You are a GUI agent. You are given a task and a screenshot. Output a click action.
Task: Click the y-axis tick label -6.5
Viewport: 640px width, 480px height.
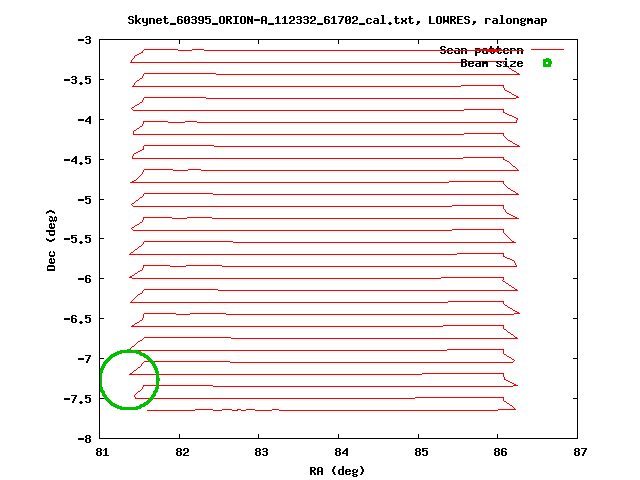pyautogui.click(x=78, y=319)
